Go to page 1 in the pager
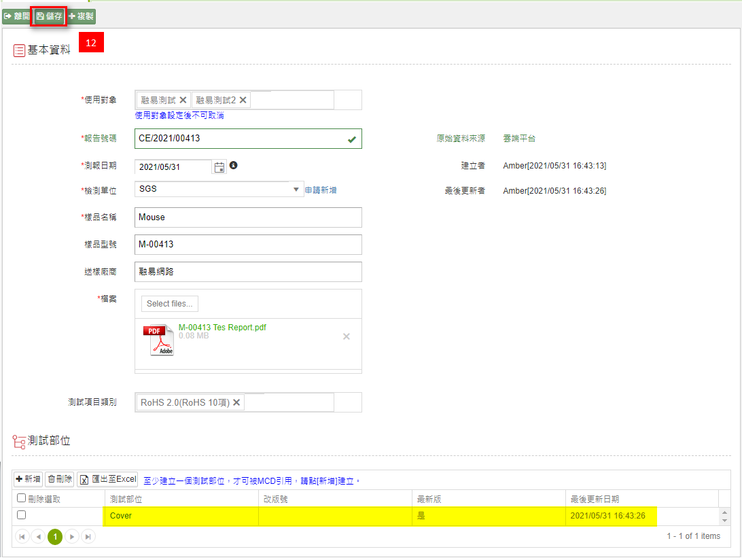Screen dimensions: 742x560 (x=55, y=536)
